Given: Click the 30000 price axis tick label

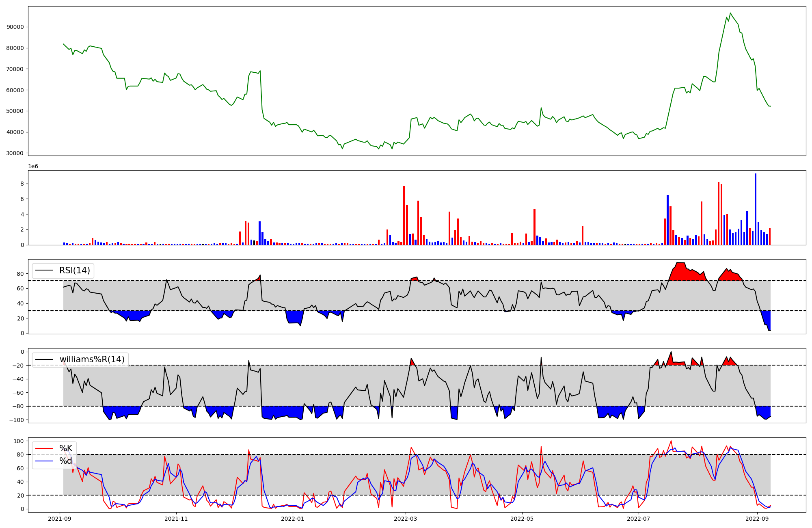Looking at the screenshot, I should coord(15,153).
